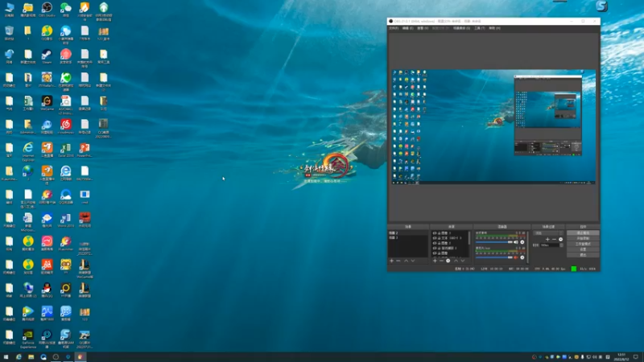Toggle visibility eye of 显示器捕获 source

(435, 248)
